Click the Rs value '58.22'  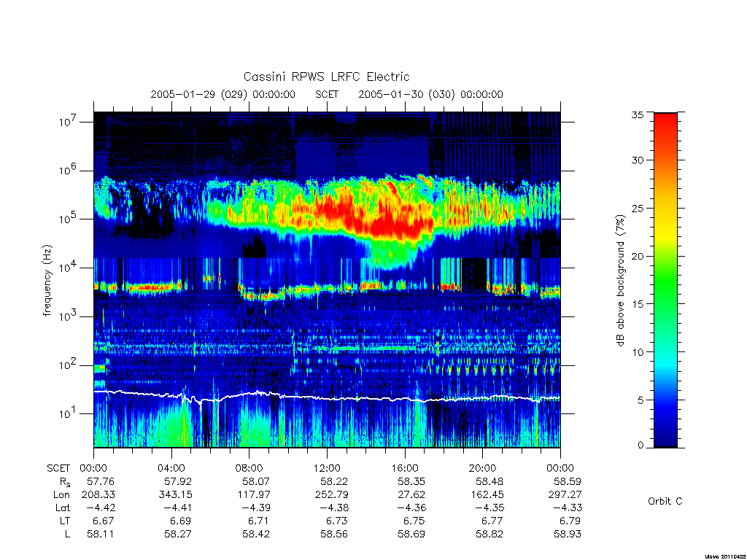334,481
